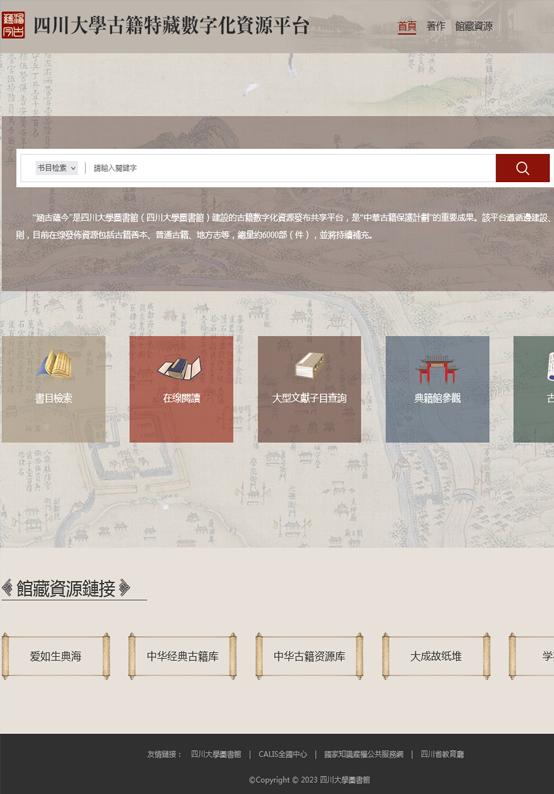Screen dimensions: 554x794
Task: Click the red seal site logo
Action: tap(13, 25)
